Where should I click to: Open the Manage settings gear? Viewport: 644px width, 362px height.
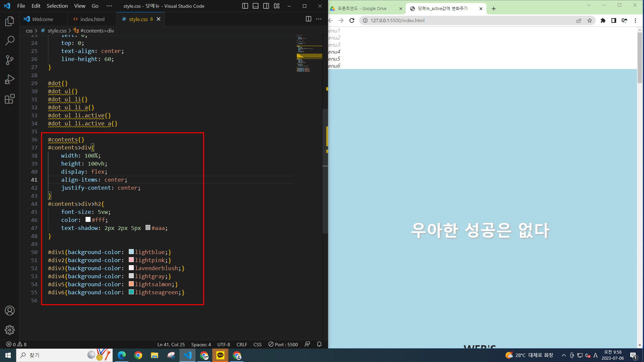click(9, 330)
